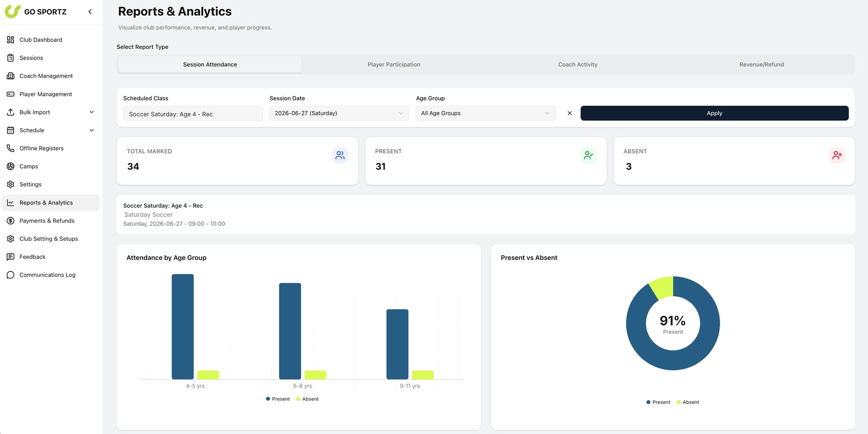Click the Coach Management building icon
The width and height of the screenshot is (868, 434).
click(10, 76)
